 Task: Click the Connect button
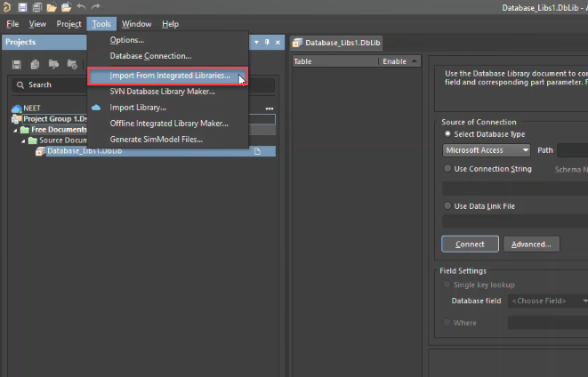pyautogui.click(x=470, y=245)
